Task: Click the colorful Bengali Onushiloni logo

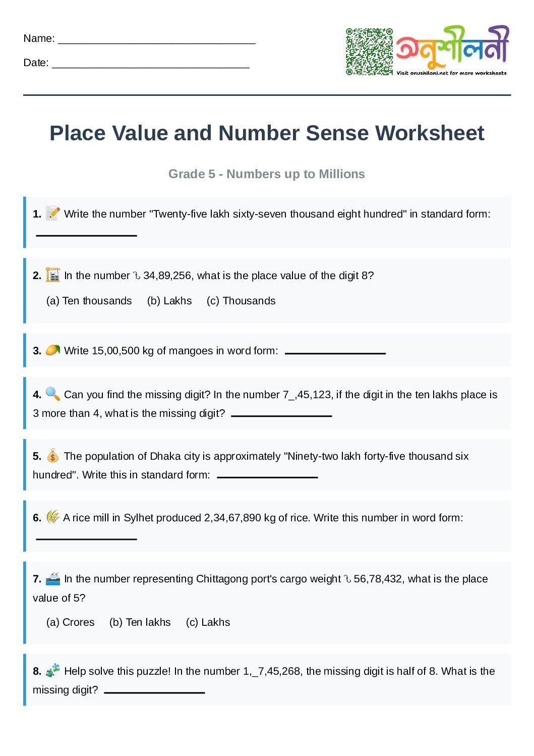Action: click(x=452, y=47)
